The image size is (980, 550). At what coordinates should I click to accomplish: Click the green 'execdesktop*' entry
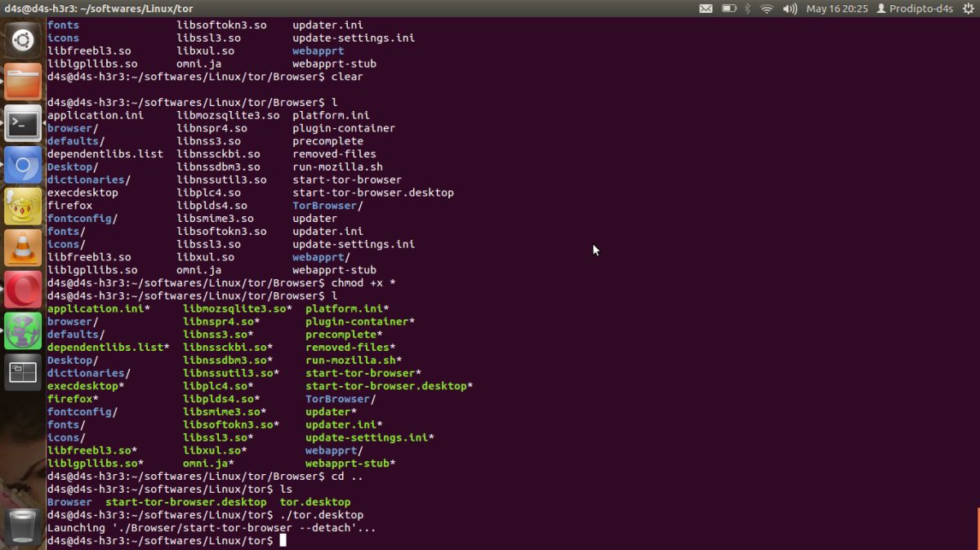pyautogui.click(x=86, y=386)
